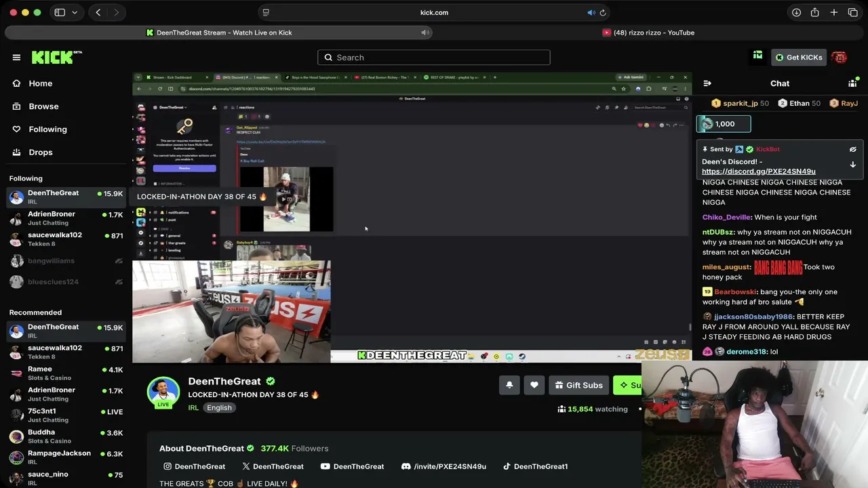Open offline channel bangwilliams
The image size is (868, 488).
click(66, 261)
